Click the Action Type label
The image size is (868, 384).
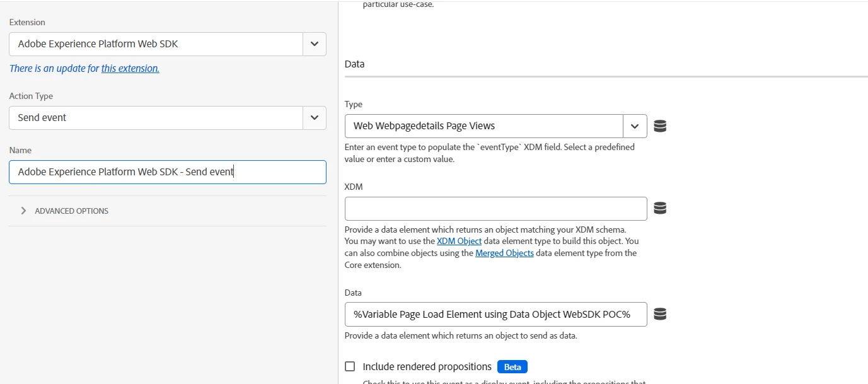pyautogui.click(x=31, y=96)
